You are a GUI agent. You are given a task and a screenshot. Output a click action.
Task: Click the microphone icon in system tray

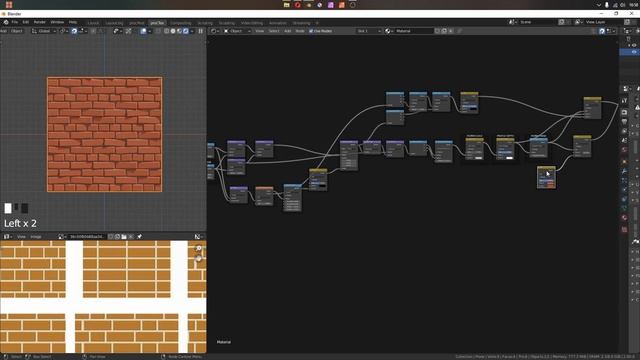[607, 5]
